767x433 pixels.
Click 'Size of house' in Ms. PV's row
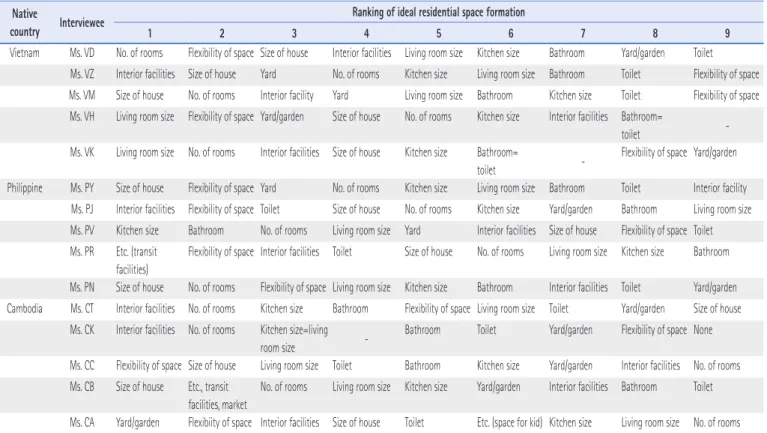point(573,230)
